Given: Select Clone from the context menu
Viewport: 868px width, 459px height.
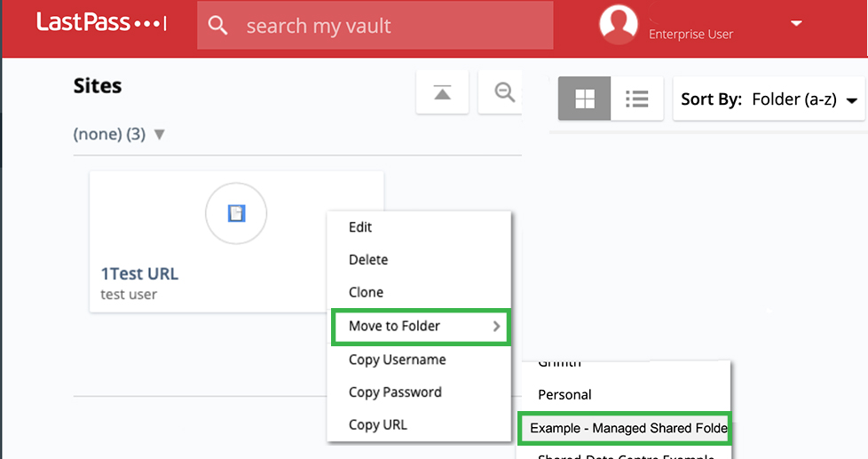Looking at the screenshot, I should (366, 292).
